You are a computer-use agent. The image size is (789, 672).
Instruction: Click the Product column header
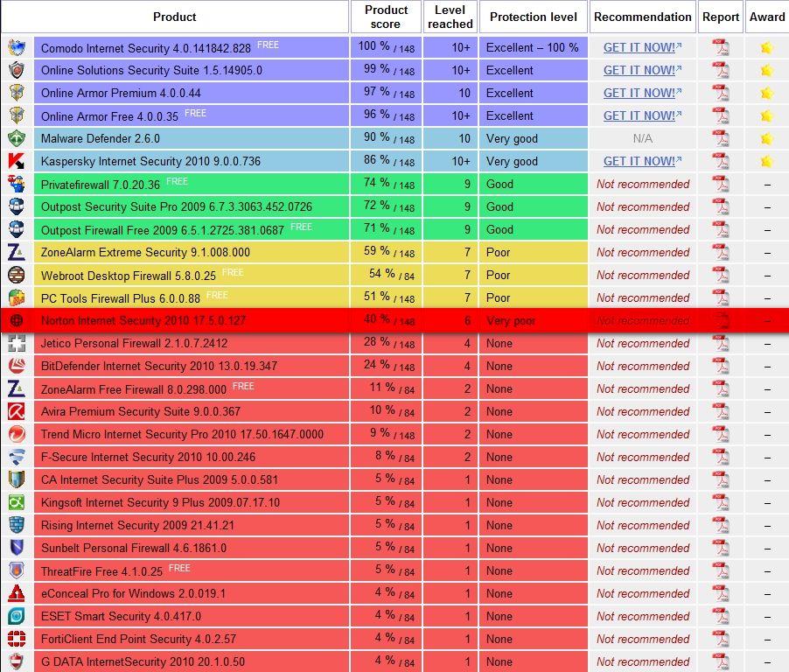coord(175,17)
